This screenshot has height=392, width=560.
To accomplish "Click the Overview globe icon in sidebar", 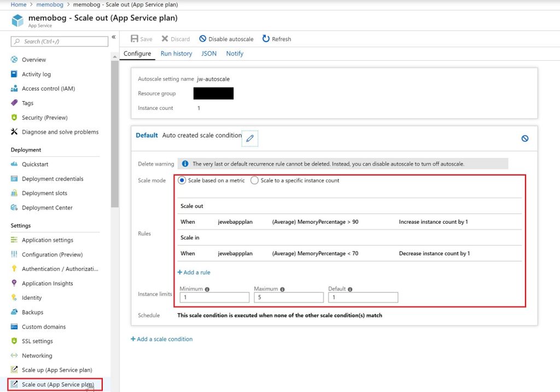I will [14, 59].
